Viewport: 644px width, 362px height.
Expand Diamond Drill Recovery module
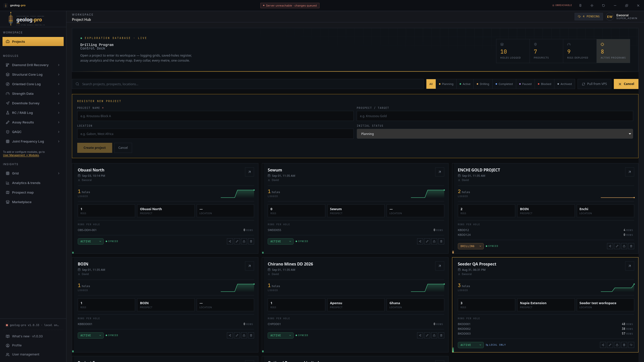33,65
